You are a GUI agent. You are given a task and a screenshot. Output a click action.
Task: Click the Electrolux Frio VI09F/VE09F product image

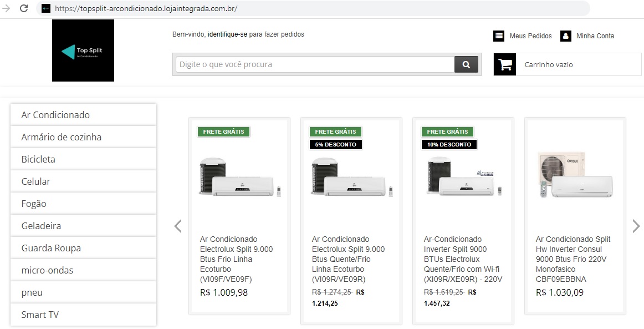[240, 178]
